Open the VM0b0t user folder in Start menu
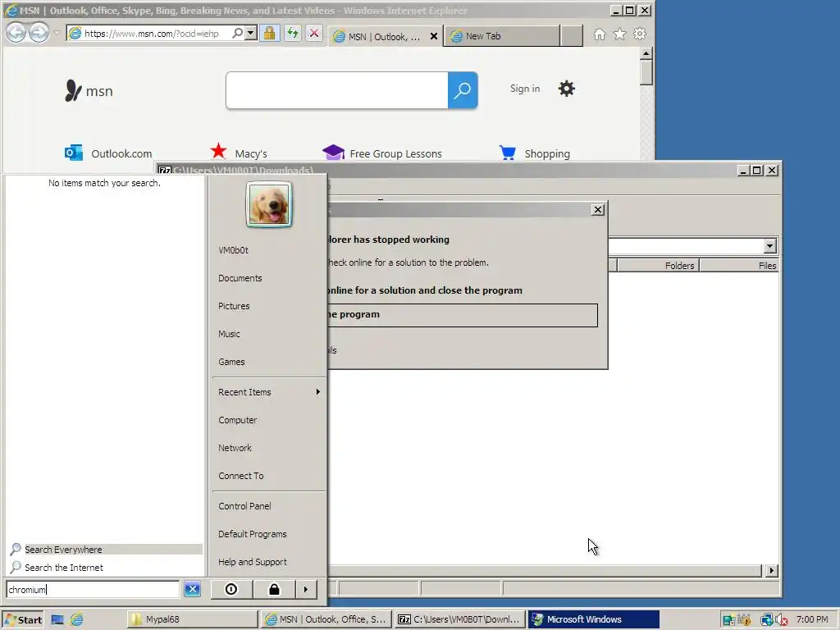This screenshot has width=840, height=630. pyautogui.click(x=233, y=250)
